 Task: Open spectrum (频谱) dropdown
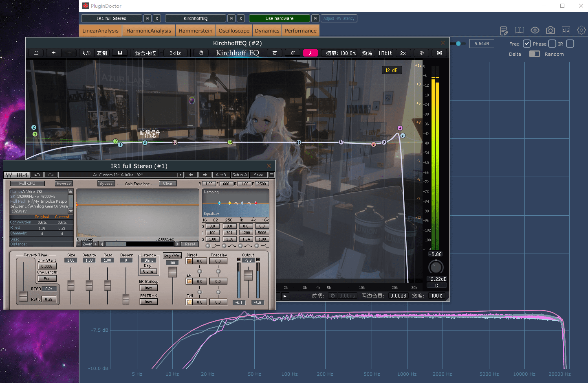(x=367, y=53)
